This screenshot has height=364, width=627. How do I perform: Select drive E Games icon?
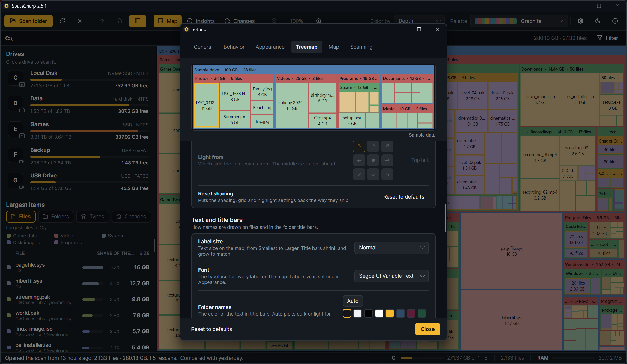click(x=15, y=129)
